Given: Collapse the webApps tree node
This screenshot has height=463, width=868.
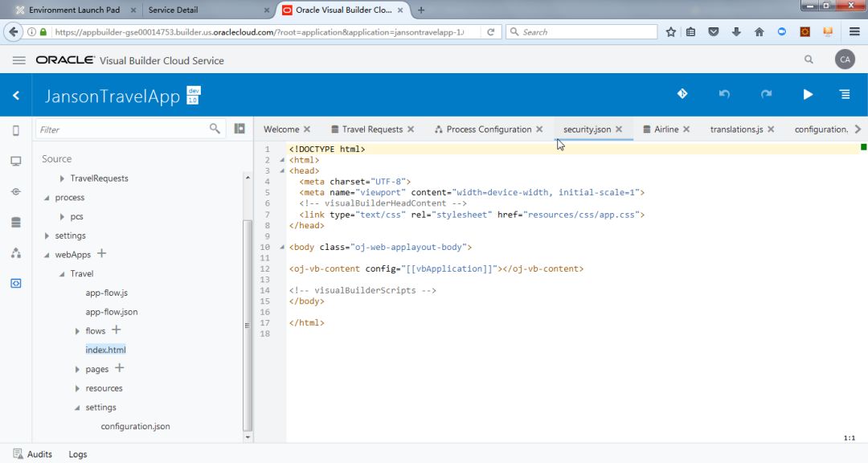Looking at the screenshot, I should (x=47, y=255).
